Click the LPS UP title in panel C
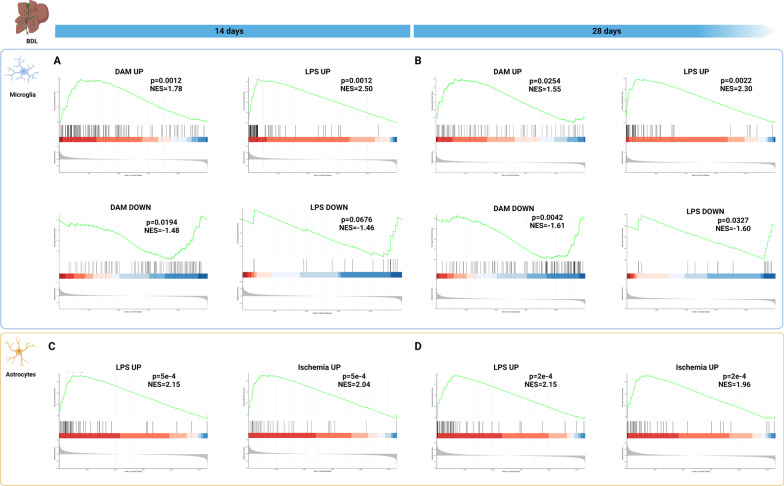784x486 pixels. [x=128, y=367]
